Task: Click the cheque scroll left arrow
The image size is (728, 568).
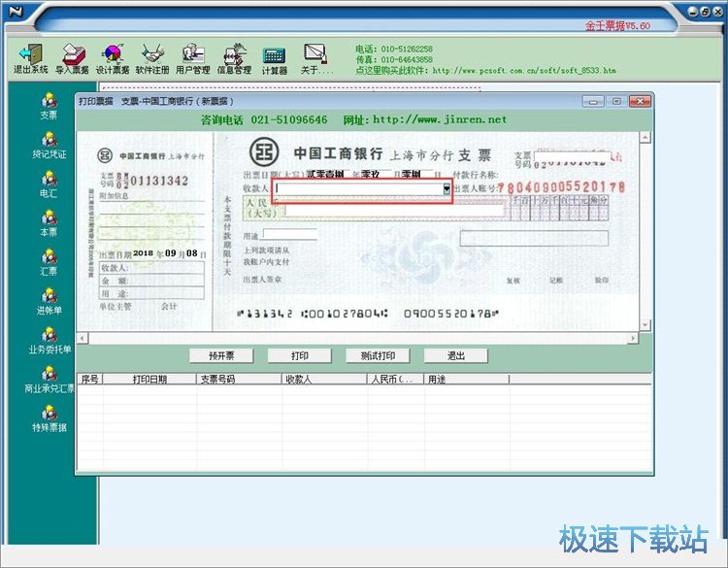Action: [83, 338]
